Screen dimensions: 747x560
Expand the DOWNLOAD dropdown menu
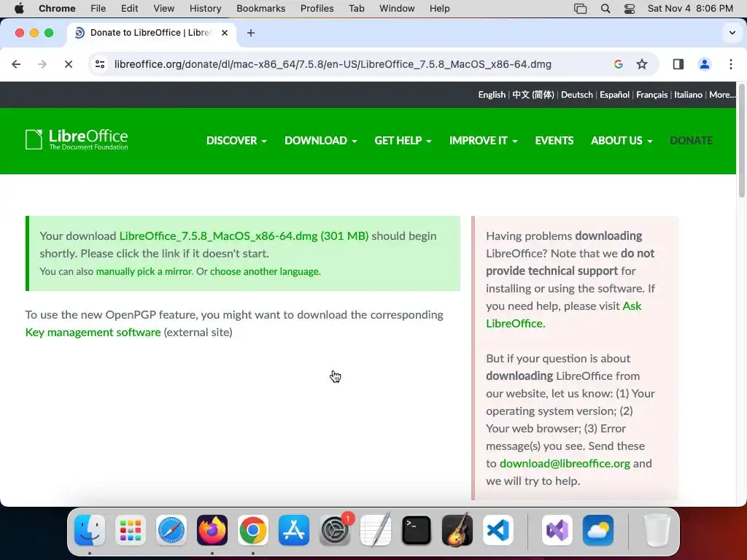pyautogui.click(x=321, y=141)
